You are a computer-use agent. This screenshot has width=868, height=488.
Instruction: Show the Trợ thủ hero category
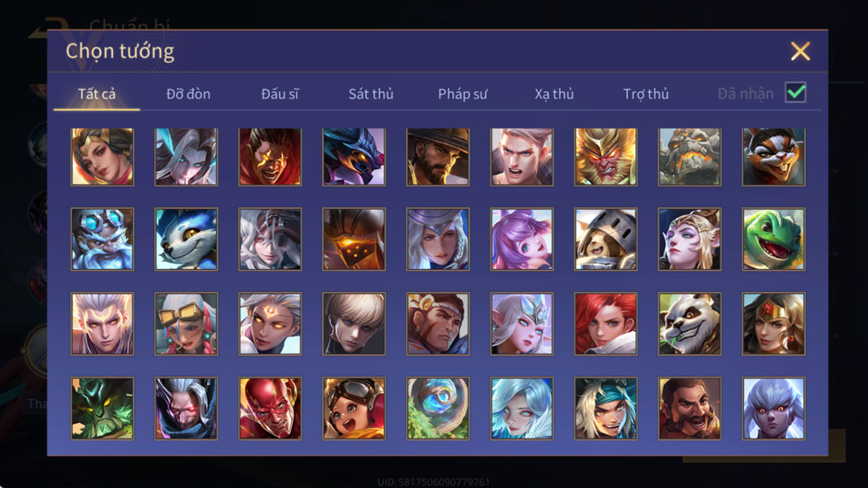pyautogui.click(x=646, y=94)
